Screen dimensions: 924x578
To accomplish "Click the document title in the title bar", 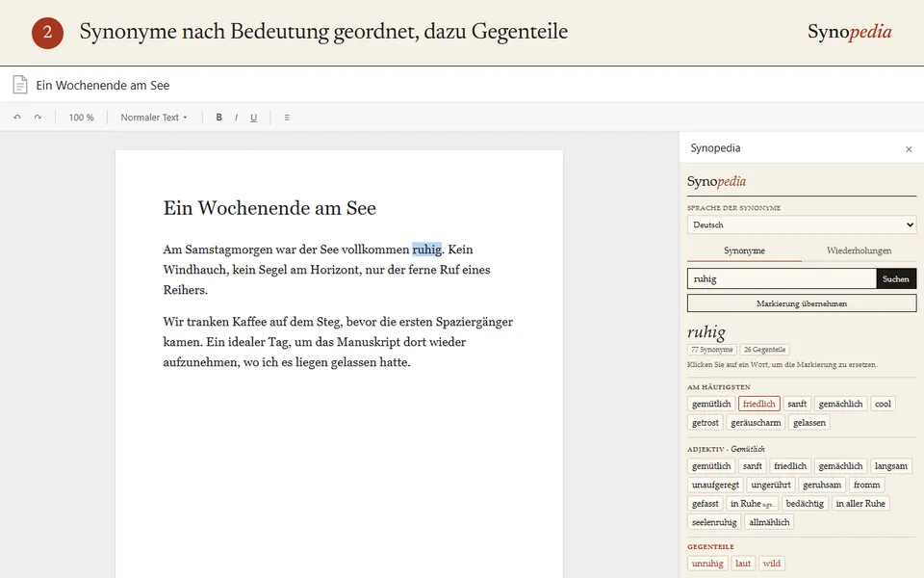I will coord(103,86).
